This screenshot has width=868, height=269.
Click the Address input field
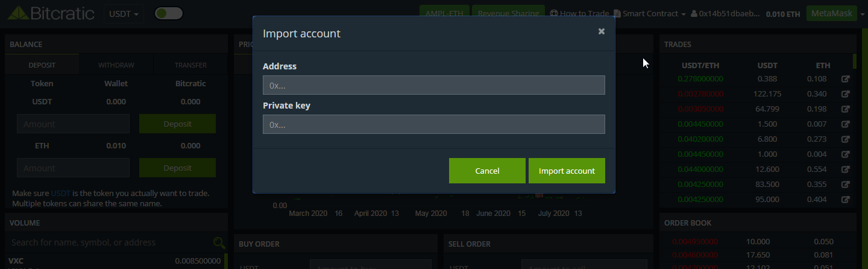pyautogui.click(x=434, y=85)
